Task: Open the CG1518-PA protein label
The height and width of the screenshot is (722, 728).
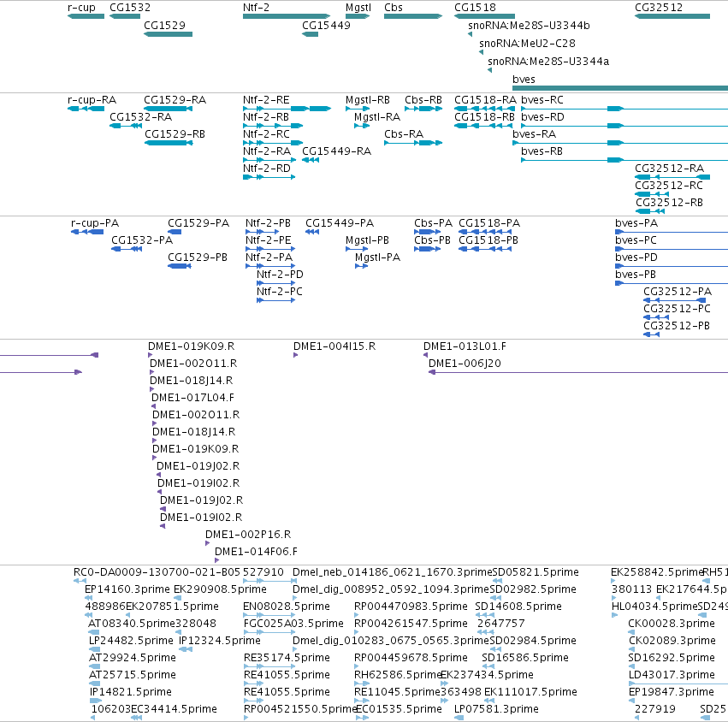Action: click(489, 223)
